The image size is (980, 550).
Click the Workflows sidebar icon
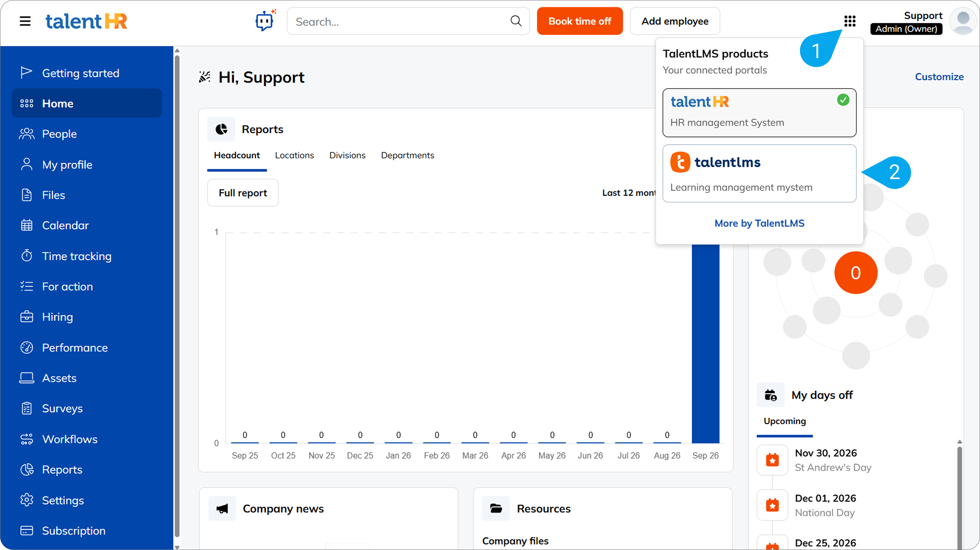27,439
